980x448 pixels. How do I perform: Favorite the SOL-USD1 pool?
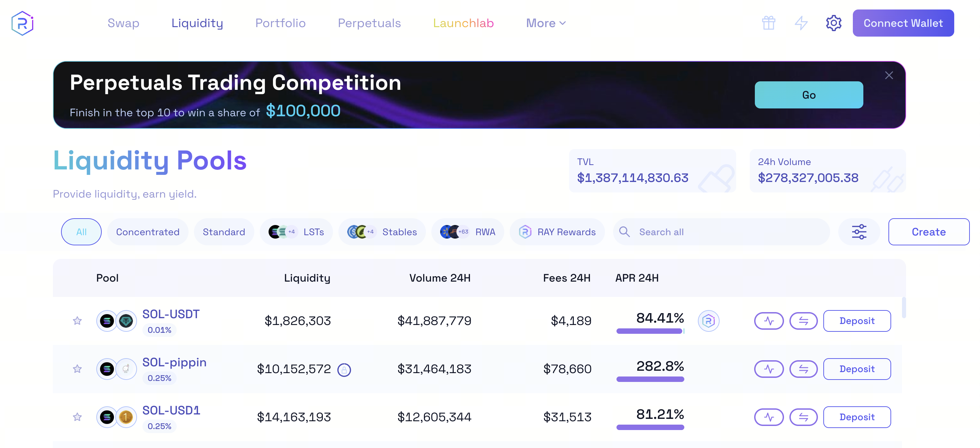pos(77,417)
